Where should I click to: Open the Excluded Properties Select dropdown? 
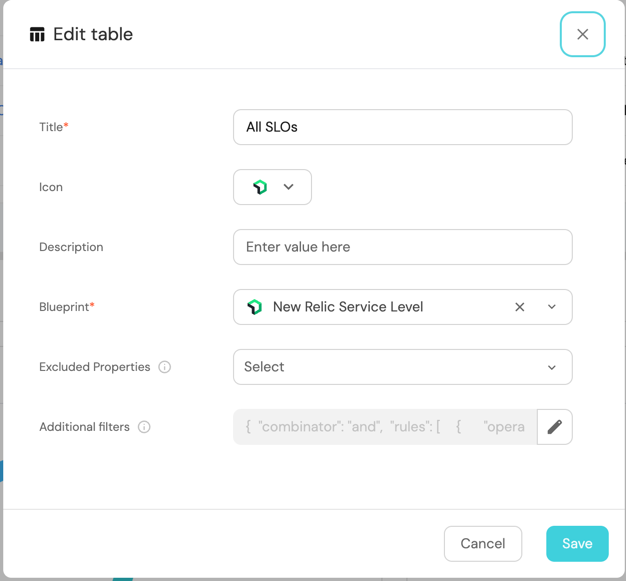tap(390, 367)
